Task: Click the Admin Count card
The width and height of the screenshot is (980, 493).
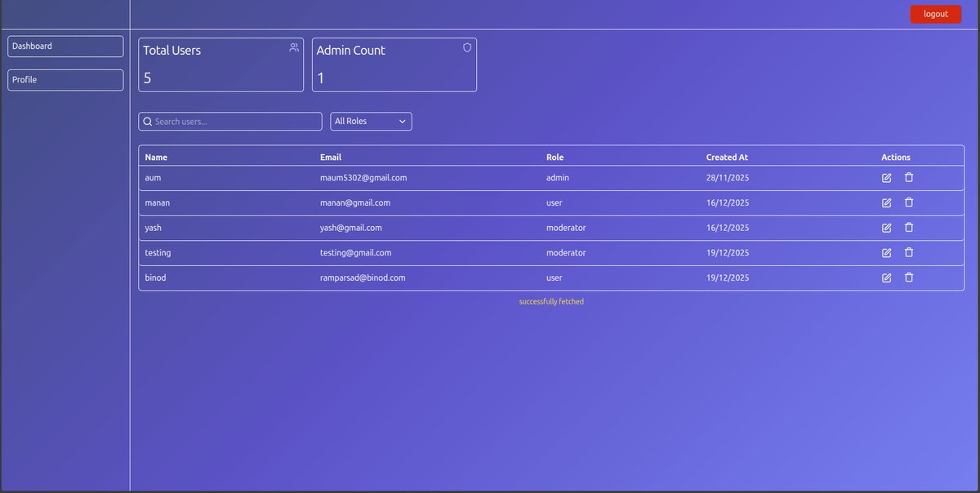Action: 394,65
